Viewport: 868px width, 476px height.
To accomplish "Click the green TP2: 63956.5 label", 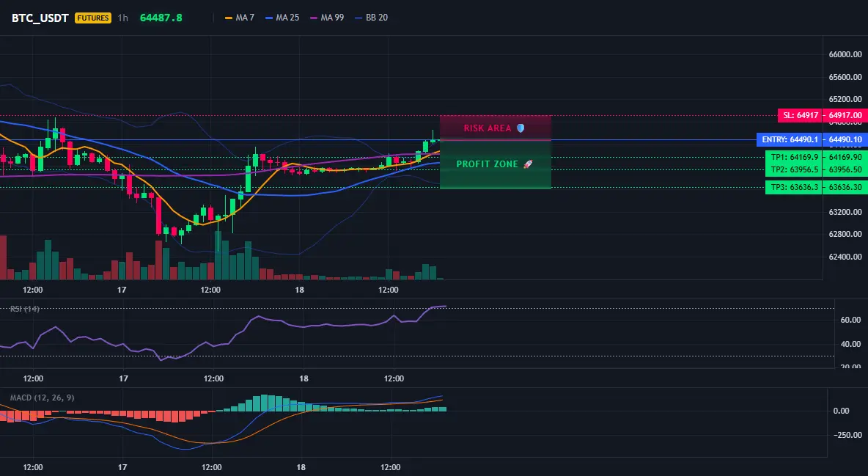I will (795, 169).
